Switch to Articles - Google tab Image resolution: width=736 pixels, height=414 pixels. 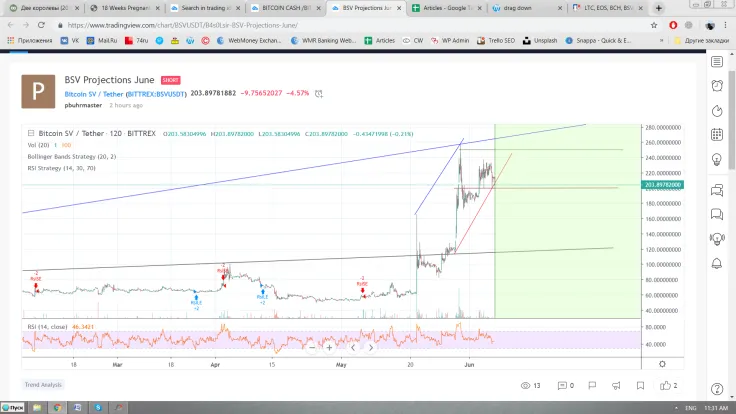tap(446, 8)
